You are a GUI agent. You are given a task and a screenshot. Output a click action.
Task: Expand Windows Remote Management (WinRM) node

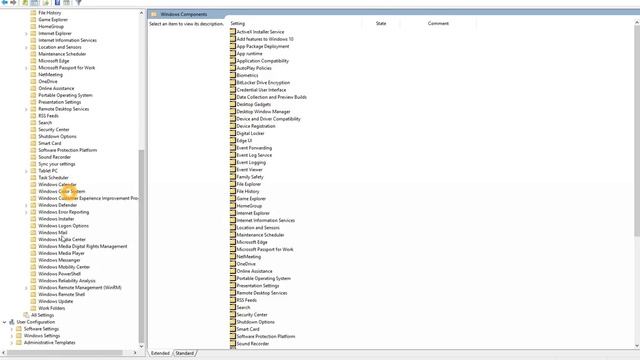27,288
